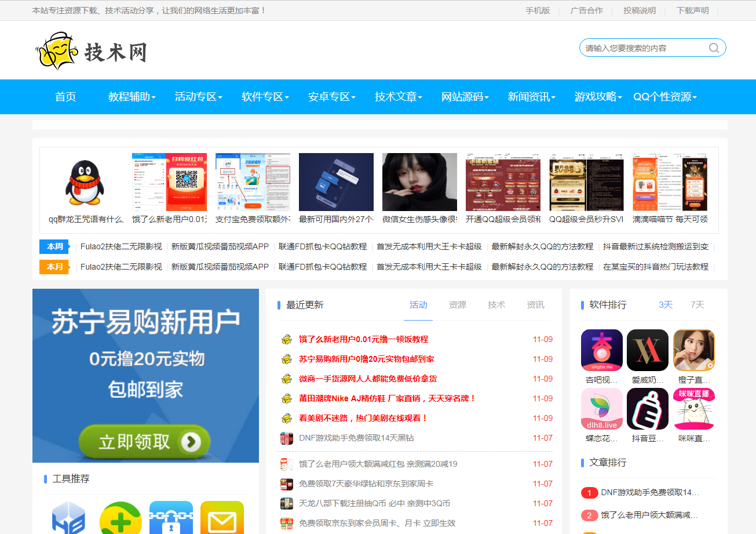The height and width of the screenshot is (534, 756).
Task: Open the 杏吧视频 app icon
Action: (601, 350)
